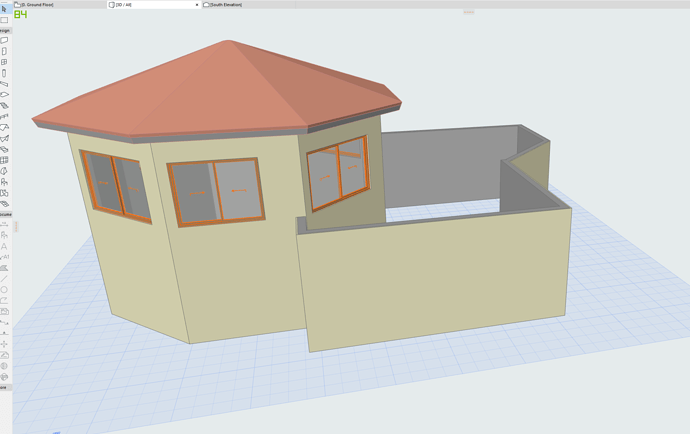
Task: Collapse the Design toolbox section
Action: 5,31
